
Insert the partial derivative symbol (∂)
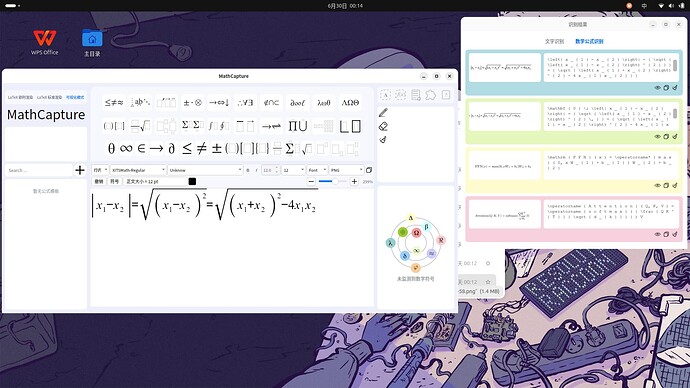coord(171,149)
